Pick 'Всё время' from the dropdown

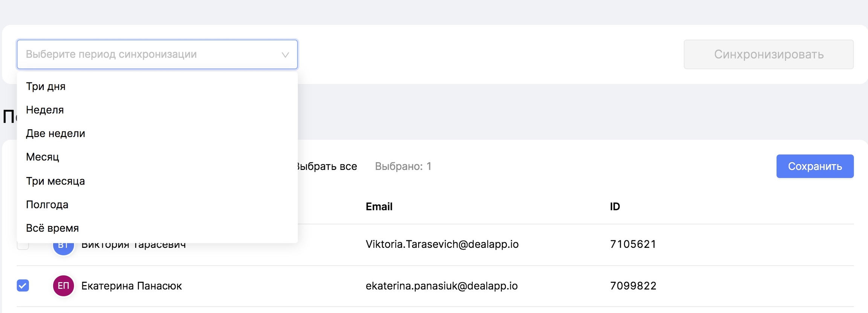[52, 228]
